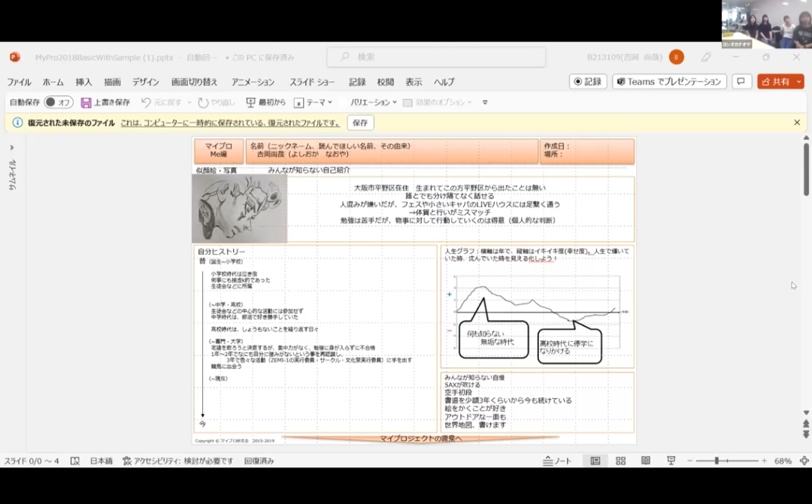Click the next slide double-arrow icon

tap(806, 435)
